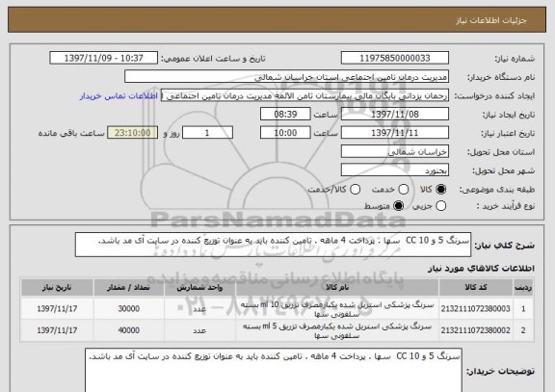555x392 pixels.
Task: Select the خدمت radio button
Action: [x=403, y=190]
